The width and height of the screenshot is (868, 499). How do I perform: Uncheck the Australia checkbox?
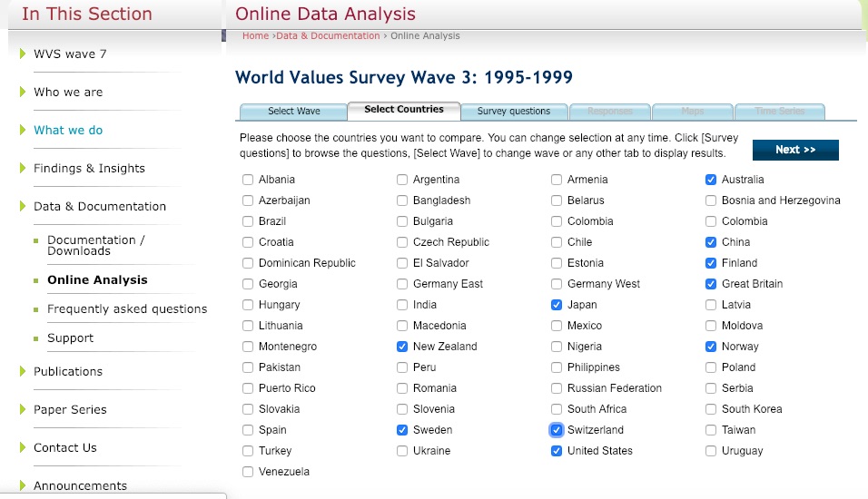711,180
